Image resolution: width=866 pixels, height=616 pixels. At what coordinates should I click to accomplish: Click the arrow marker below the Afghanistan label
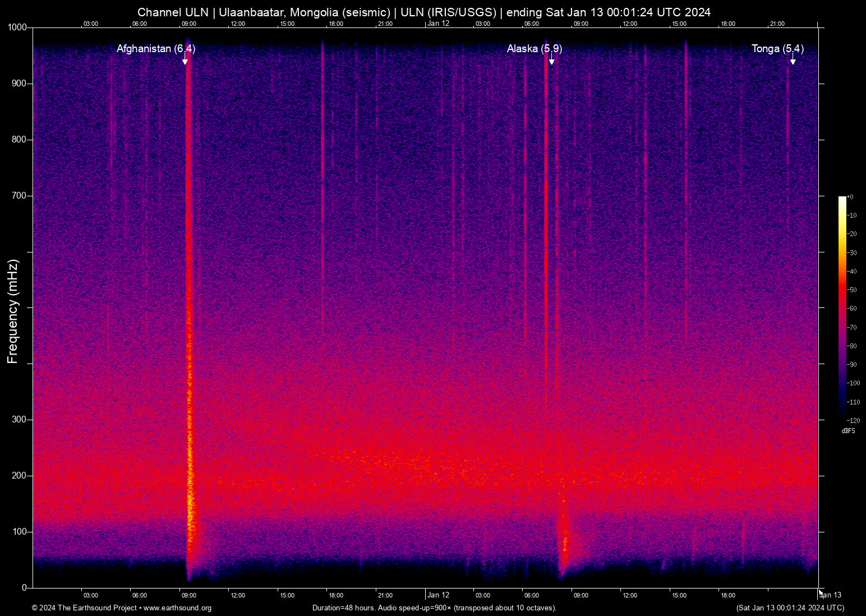pyautogui.click(x=185, y=61)
